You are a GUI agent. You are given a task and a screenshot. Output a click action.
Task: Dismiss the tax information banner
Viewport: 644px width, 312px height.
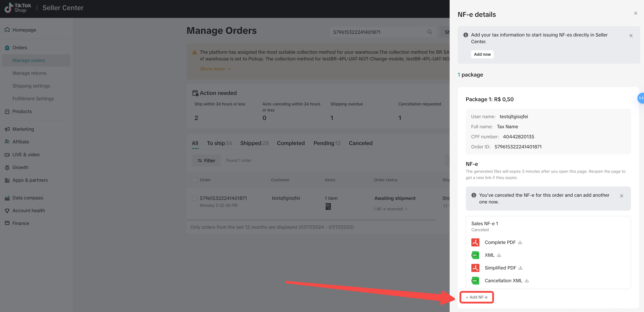[631, 35]
